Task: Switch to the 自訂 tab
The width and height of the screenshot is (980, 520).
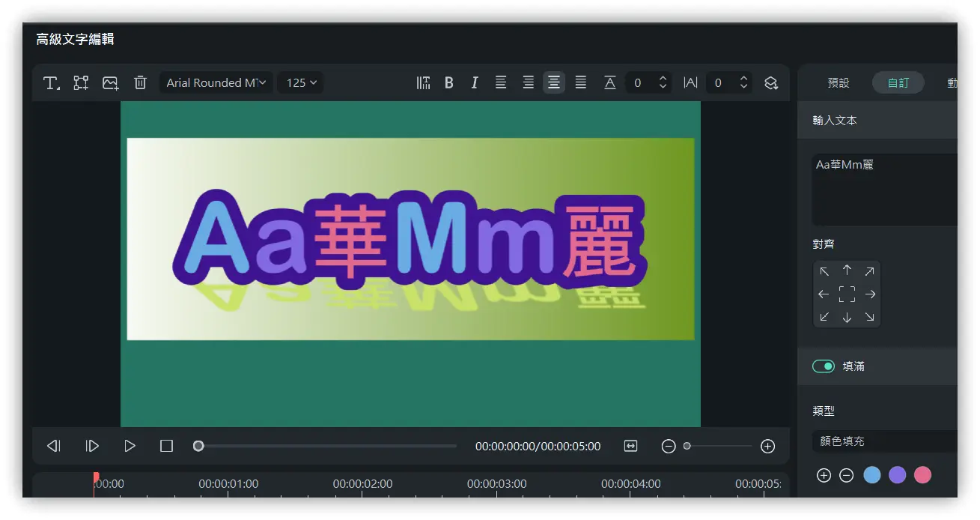Action: pyautogui.click(x=898, y=82)
